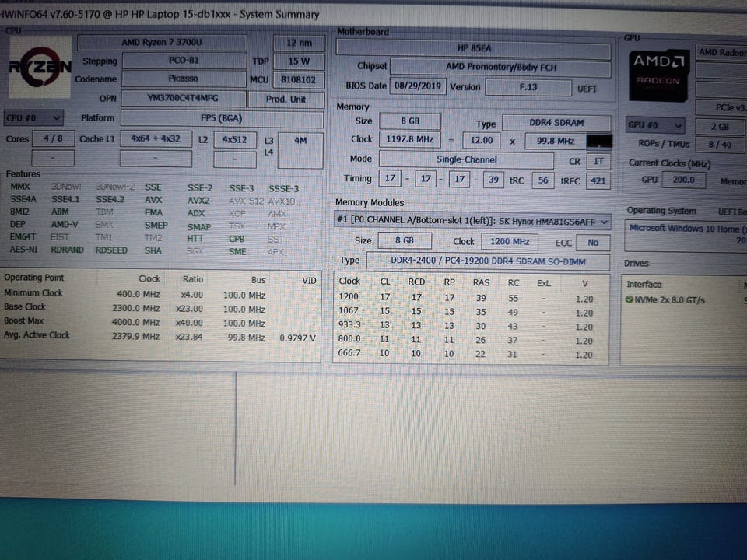Select the 666.7 clock timing row
This screenshot has width=747, height=560.
471,353
